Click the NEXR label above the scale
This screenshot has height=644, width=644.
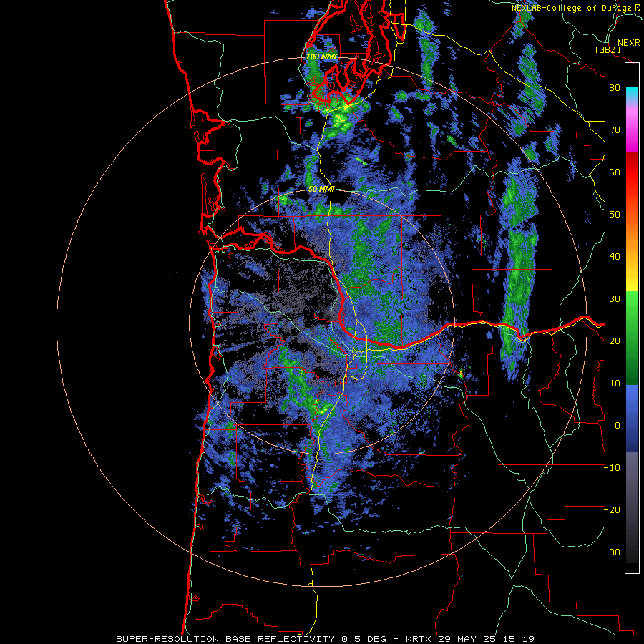pyautogui.click(x=628, y=43)
